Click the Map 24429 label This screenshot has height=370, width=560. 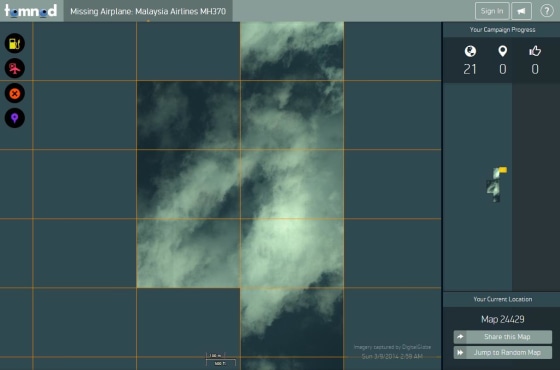pos(502,319)
